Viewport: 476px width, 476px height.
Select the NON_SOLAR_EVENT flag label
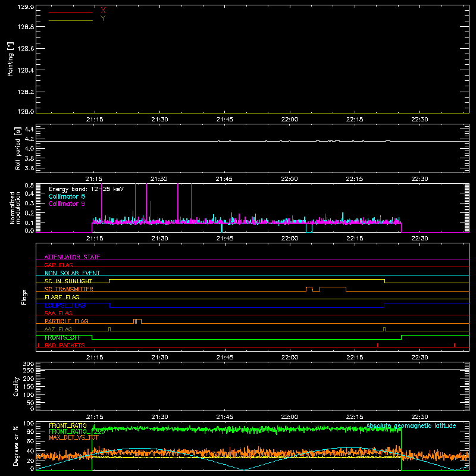click(x=72, y=273)
